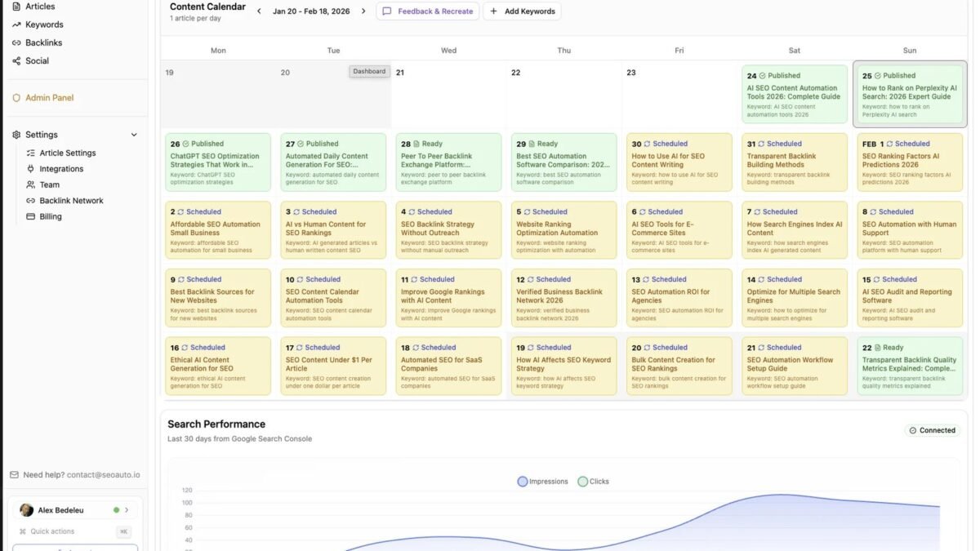Go to previous date range arrow

(x=259, y=11)
